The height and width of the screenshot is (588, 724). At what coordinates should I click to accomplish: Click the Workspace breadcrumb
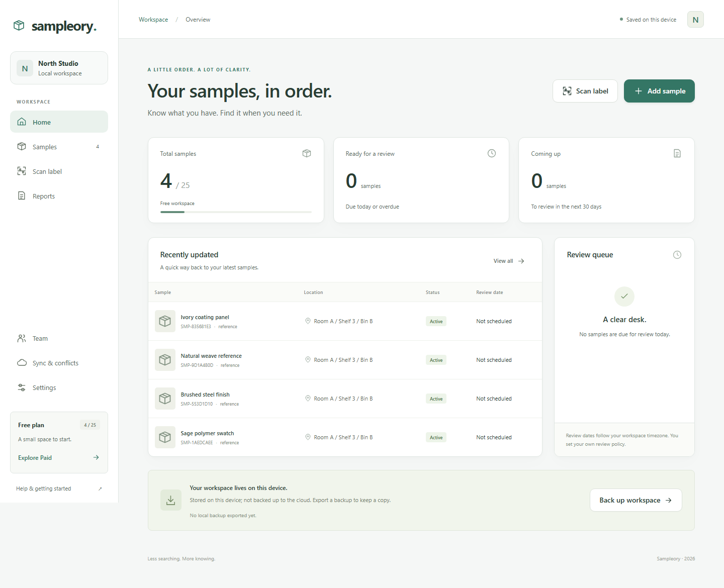[x=153, y=20]
